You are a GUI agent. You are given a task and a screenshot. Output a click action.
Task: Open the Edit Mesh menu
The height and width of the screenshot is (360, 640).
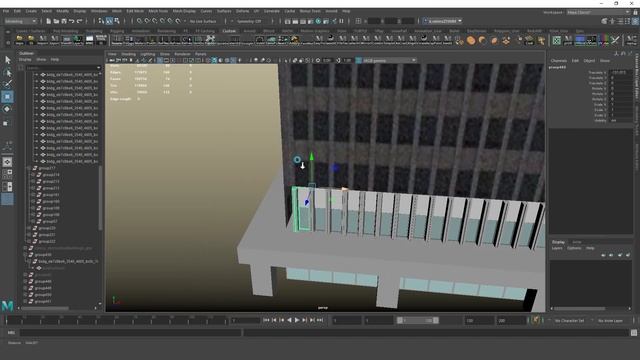click(135, 11)
